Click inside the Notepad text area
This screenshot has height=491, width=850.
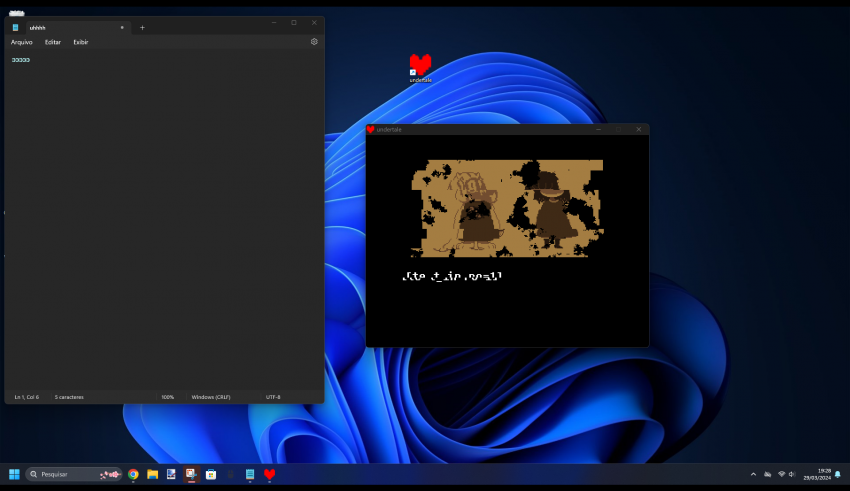(x=164, y=219)
